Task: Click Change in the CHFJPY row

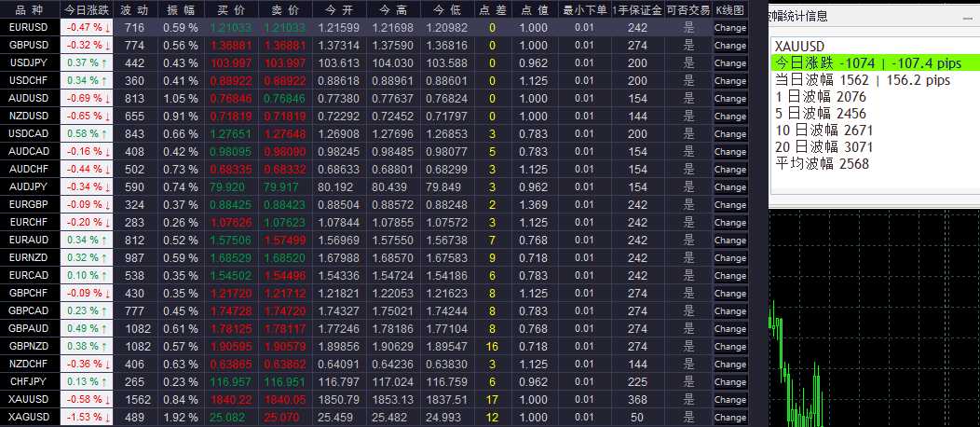Action: point(730,381)
